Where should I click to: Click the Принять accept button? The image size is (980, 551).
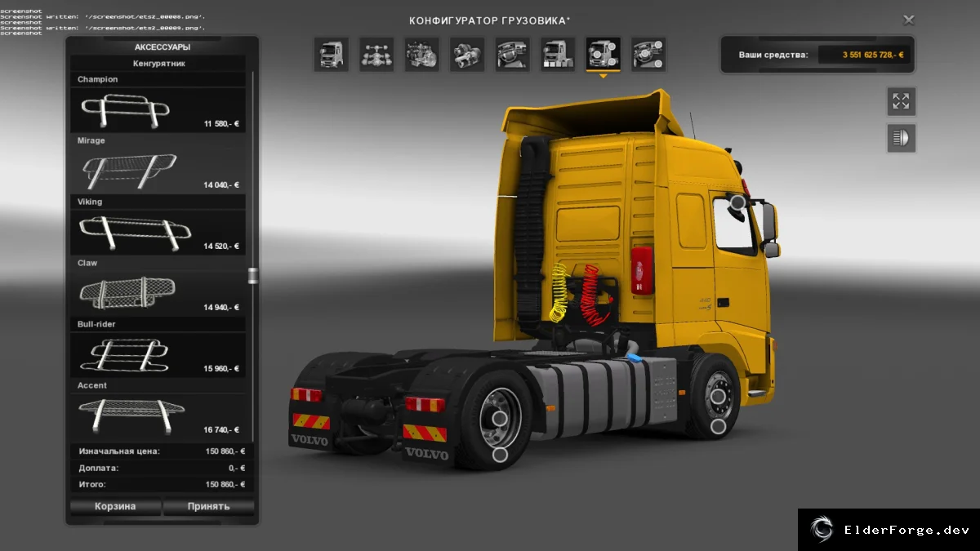click(x=208, y=506)
